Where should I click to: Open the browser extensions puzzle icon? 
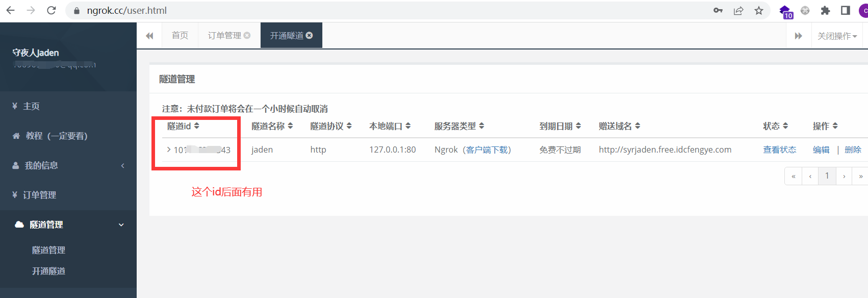pyautogui.click(x=825, y=10)
